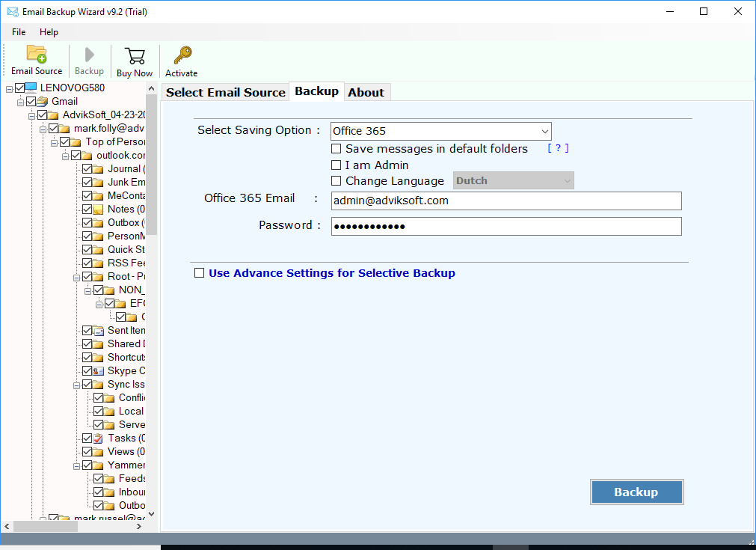Click the Quick Steps folder icon

98,249
